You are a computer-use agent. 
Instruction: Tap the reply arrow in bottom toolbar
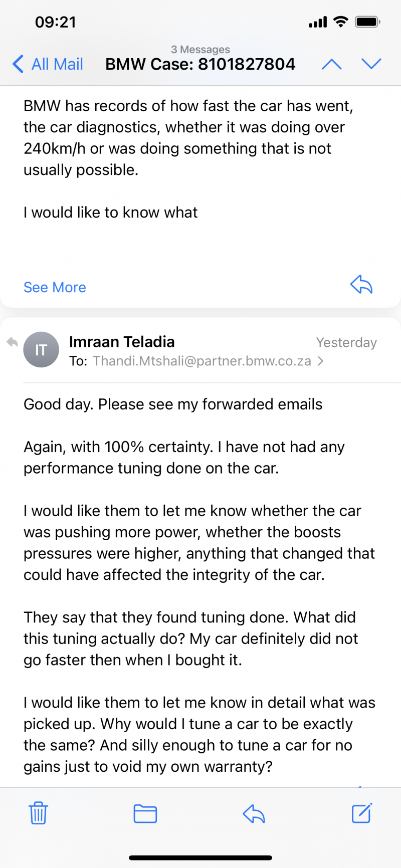coord(254,813)
